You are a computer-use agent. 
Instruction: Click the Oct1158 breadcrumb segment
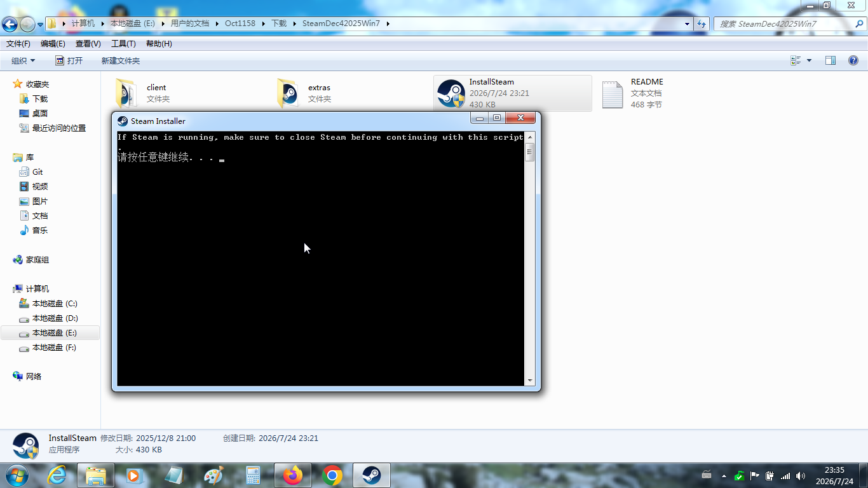[240, 24]
